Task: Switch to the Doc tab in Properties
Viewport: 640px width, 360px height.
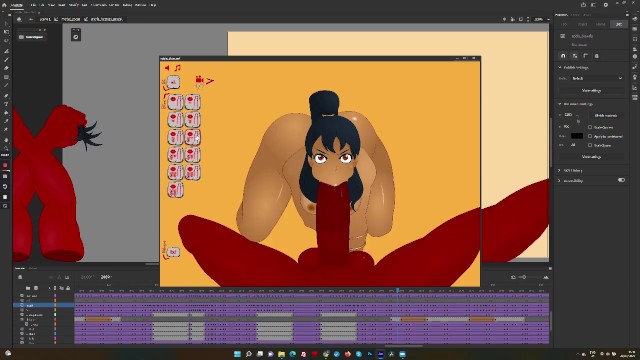Action: point(619,24)
